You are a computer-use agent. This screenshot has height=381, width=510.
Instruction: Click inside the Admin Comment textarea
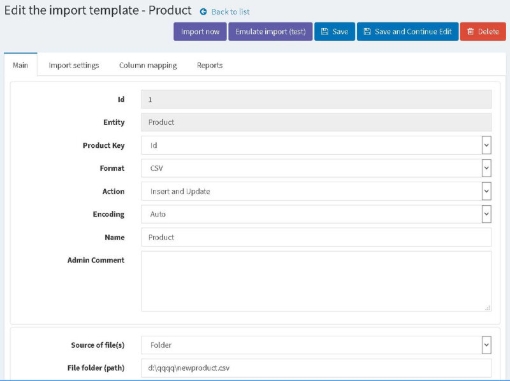316,281
